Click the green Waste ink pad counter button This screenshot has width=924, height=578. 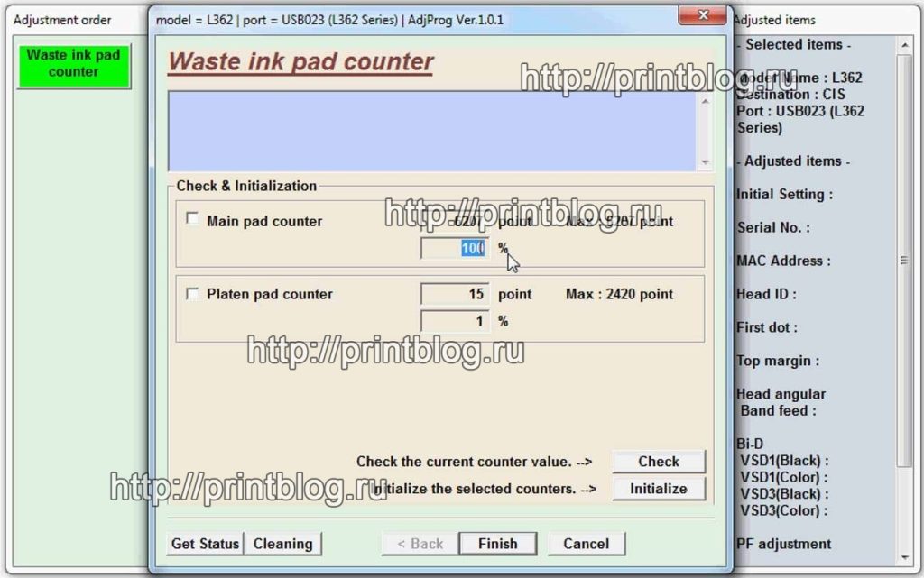tap(74, 63)
